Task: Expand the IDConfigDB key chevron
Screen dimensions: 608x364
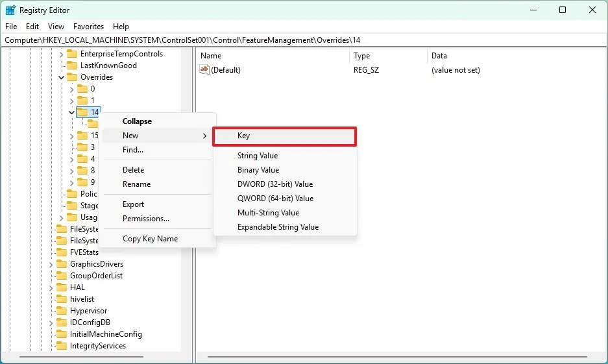Action: point(51,322)
